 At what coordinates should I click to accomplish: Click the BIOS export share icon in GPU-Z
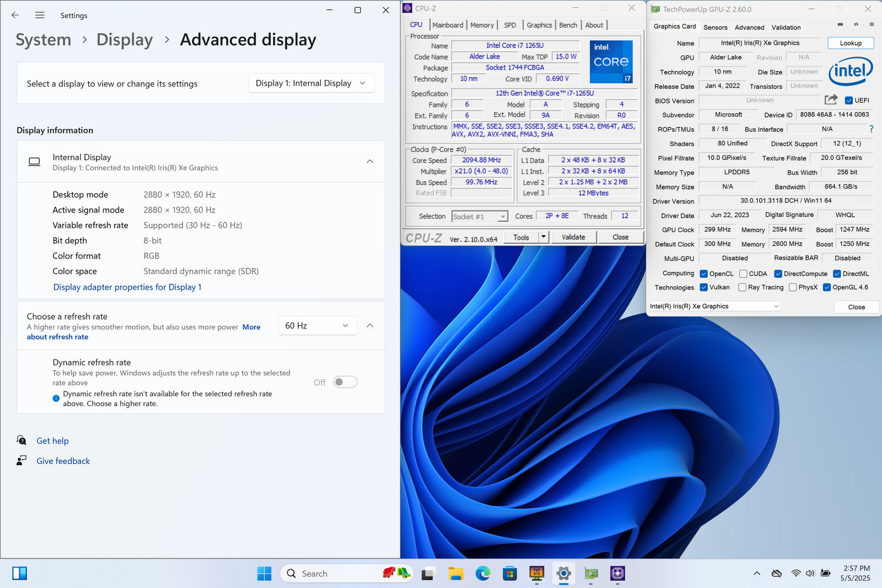(x=831, y=100)
